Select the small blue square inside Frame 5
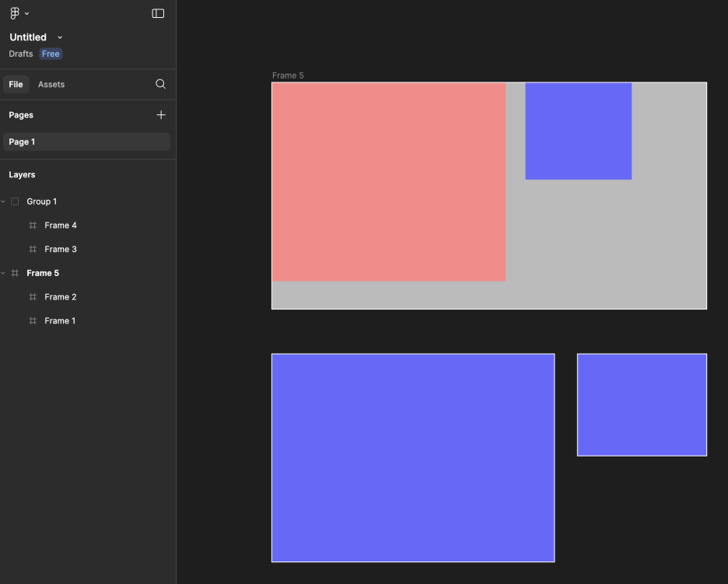728x584 pixels. 579,131
